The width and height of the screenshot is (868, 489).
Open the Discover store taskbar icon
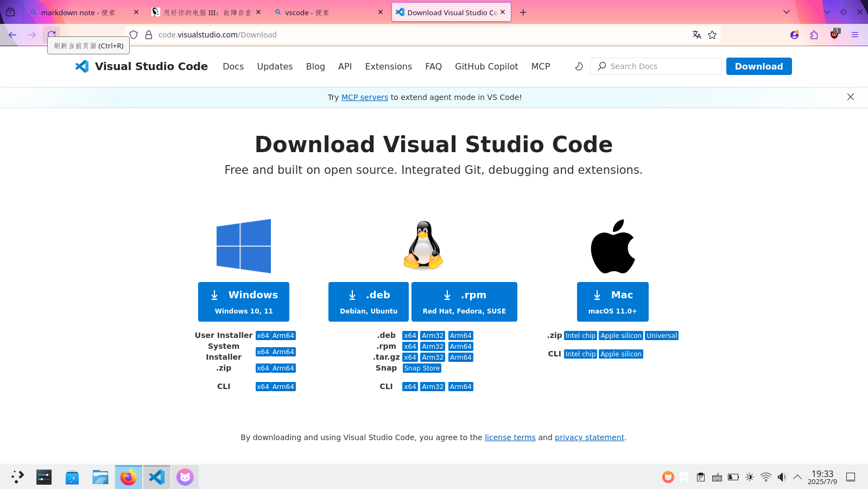72,477
